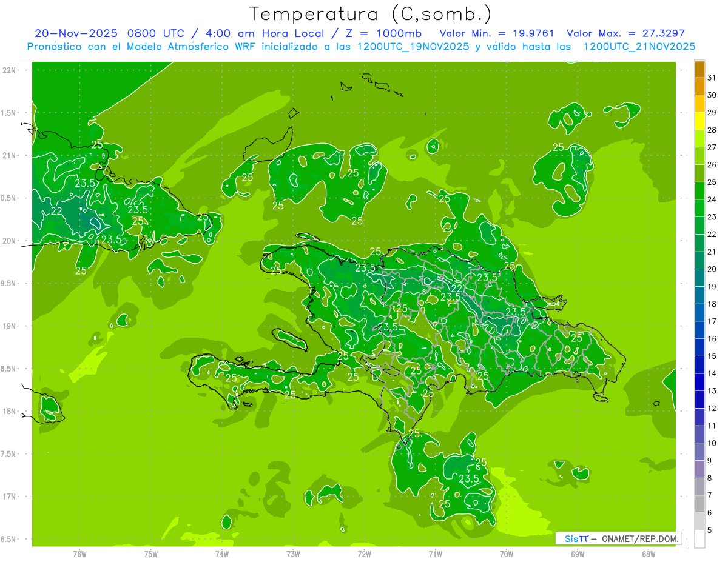Pick the amber swatch between 29 and 30
The height and width of the screenshot is (562, 728).
coord(699,104)
